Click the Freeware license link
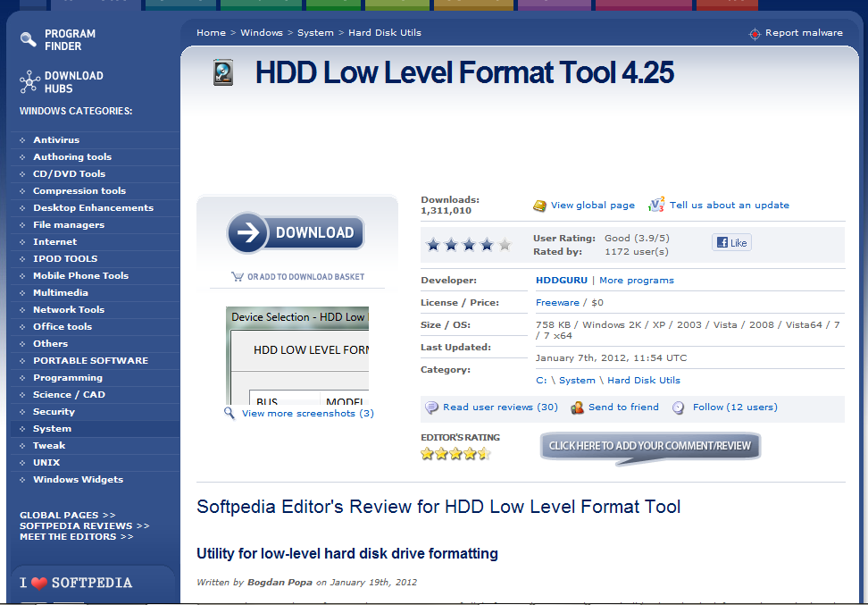Screen dimensions: 868x605 (557, 302)
